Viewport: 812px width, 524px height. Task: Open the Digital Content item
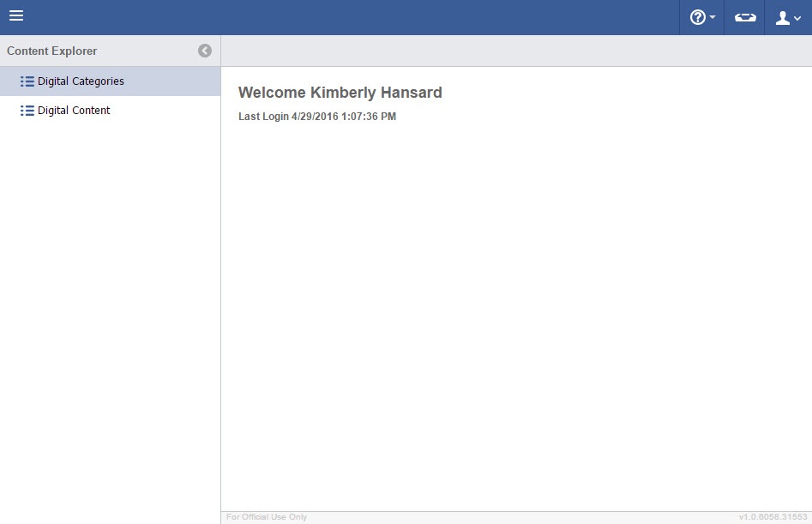(x=74, y=111)
